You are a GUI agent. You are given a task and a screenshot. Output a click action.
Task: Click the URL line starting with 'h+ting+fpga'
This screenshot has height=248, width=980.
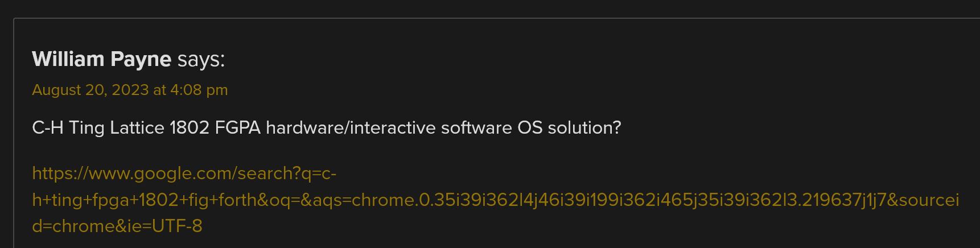496,200
